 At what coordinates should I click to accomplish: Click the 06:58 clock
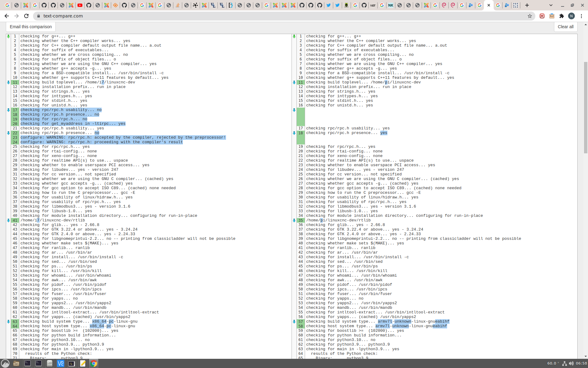[581, 363]
